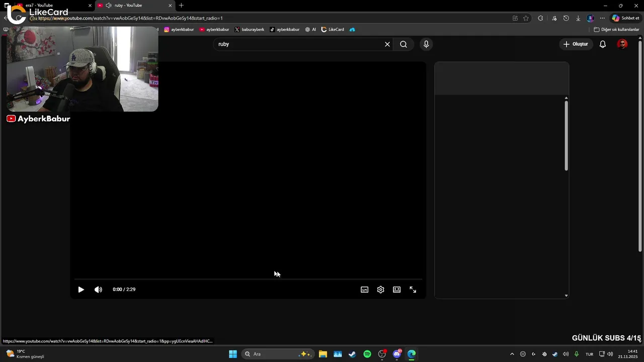This screenshot has width=644, height=362.
Task: Open the YouTube ayberkbabur bookmark
Action: (214, 30)
